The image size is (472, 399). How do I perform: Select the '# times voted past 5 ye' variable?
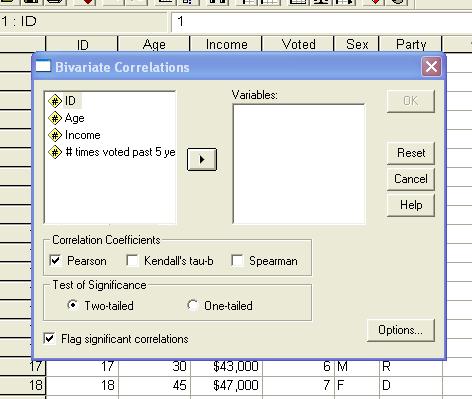click(x=112, y=152)
